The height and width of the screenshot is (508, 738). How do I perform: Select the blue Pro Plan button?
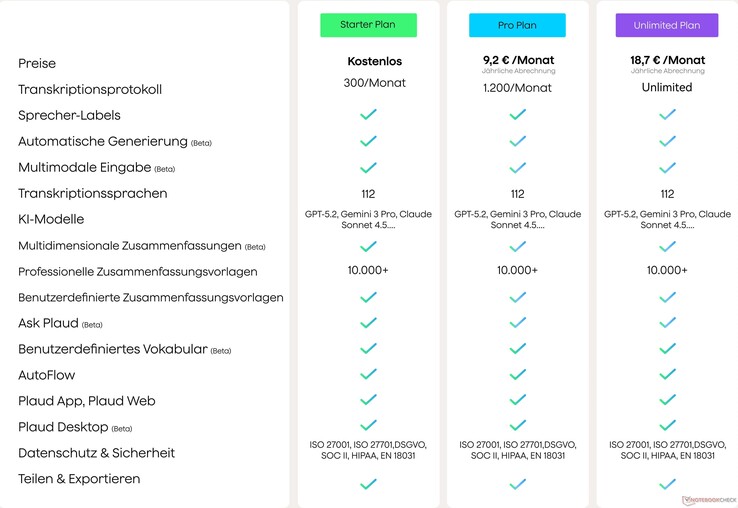pyautogui.click(x=517, y=25)
